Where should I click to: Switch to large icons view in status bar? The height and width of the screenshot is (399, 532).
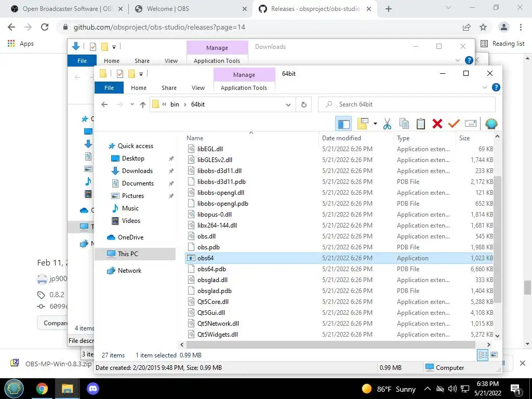(x=494, y=355)
